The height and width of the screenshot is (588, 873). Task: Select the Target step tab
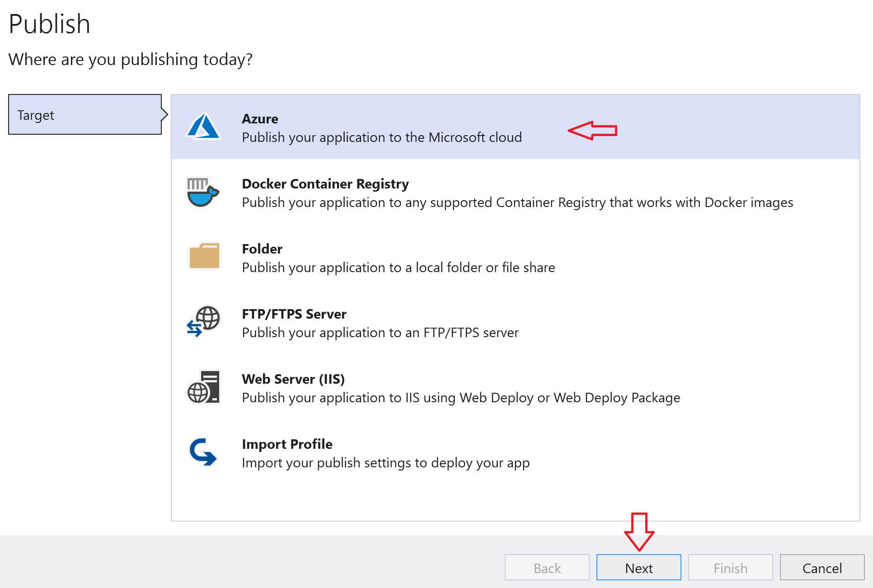point(85,115)
